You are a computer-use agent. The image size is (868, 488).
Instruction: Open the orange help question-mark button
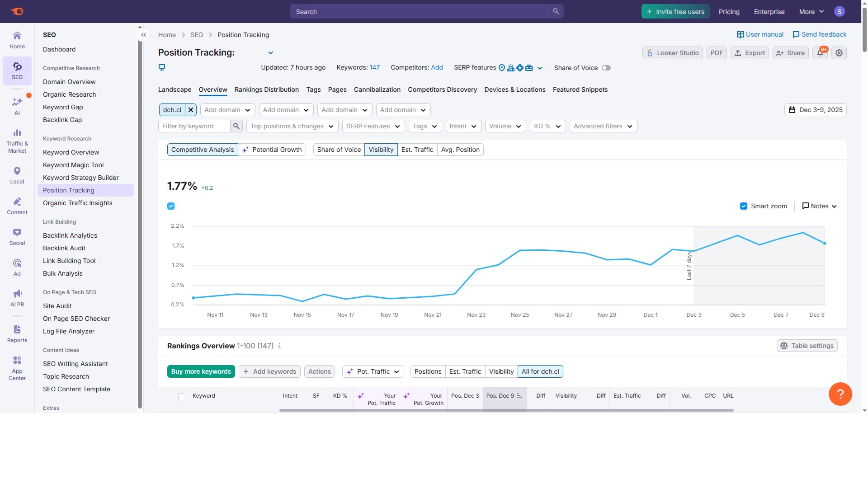[x=840, y=394]
